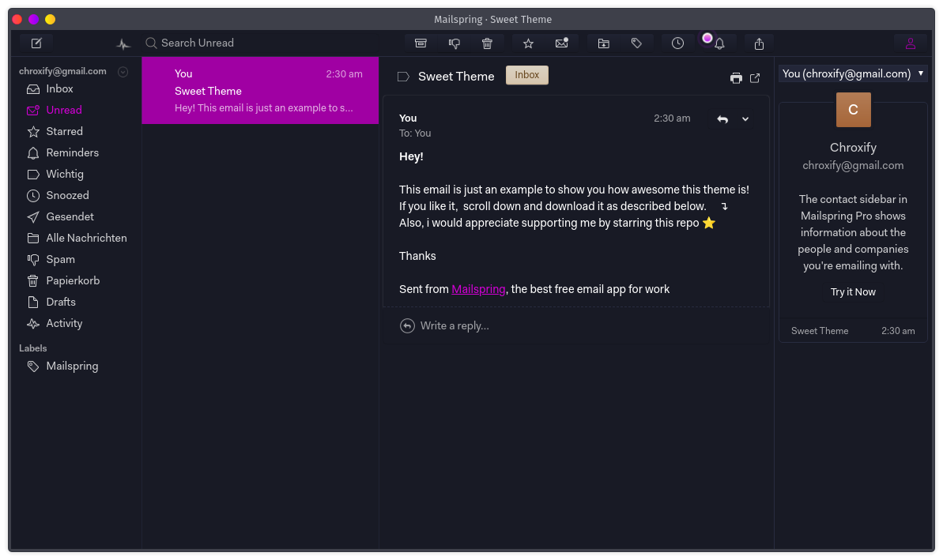Open message actions chevron beside reply arrow
The width and height of the screenshot is (943, 560).
745,119
